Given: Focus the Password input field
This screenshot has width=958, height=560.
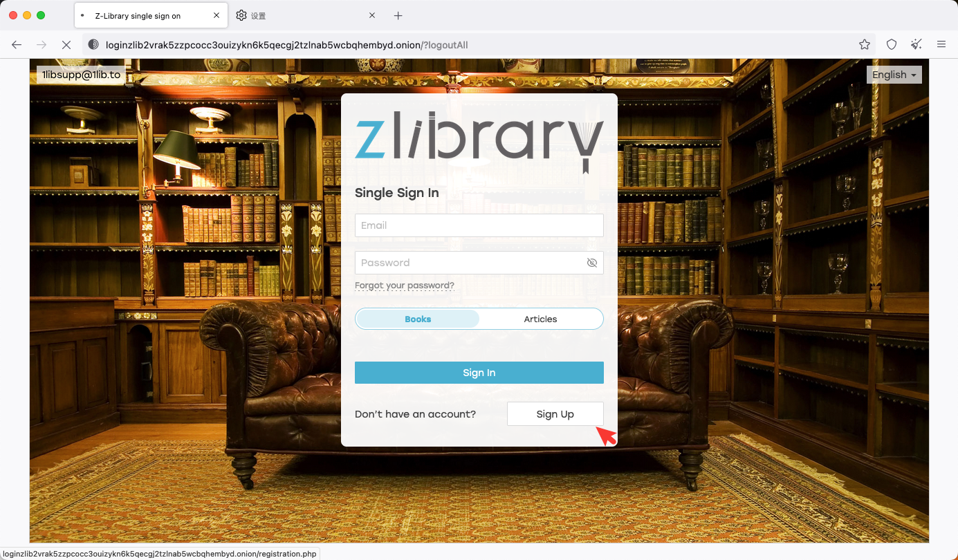Looking at the screenshot, I should pos(479,263).
